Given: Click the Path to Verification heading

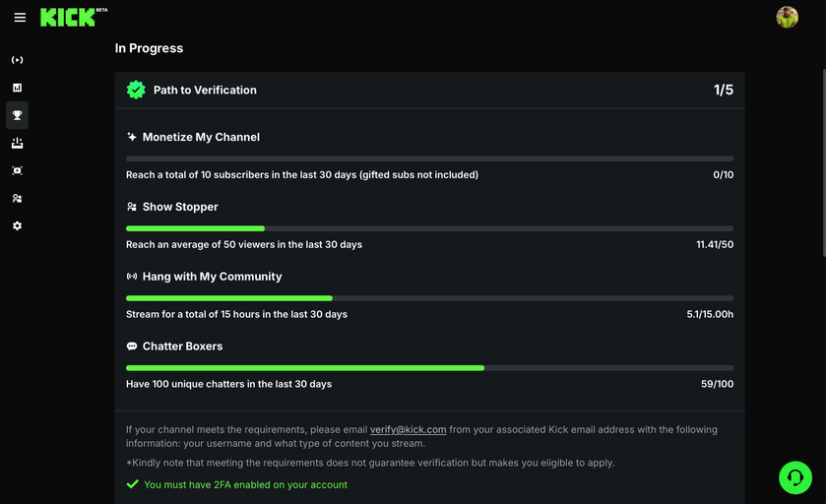Looking at the screenshot, I should [x=205, y=90].
